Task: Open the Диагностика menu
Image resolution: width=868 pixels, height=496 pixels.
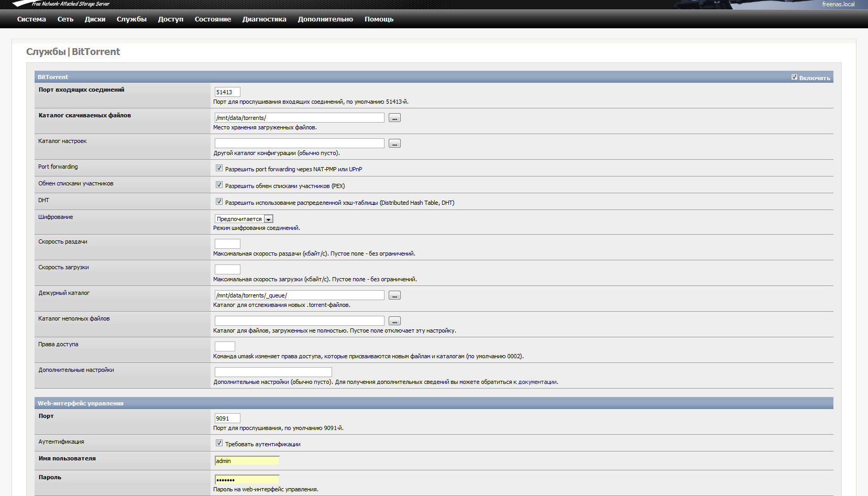Action: click(x=264, y=19)
